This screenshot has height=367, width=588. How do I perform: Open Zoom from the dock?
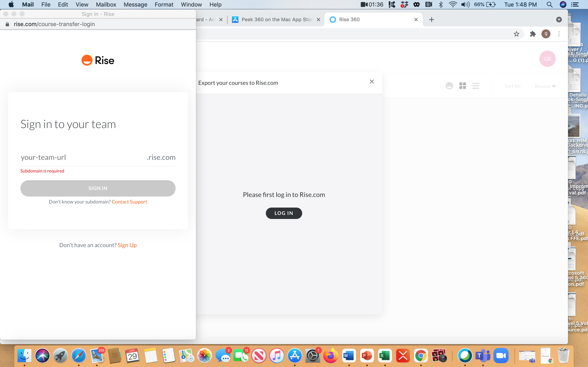click(501, 356)
